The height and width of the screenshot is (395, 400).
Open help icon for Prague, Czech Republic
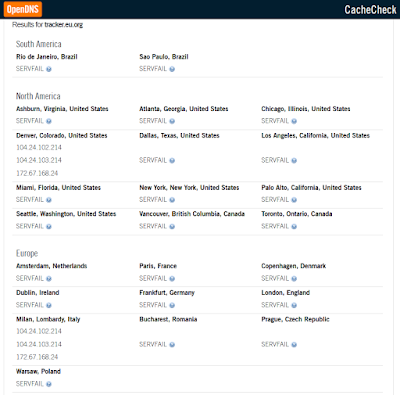pos(294,345)
